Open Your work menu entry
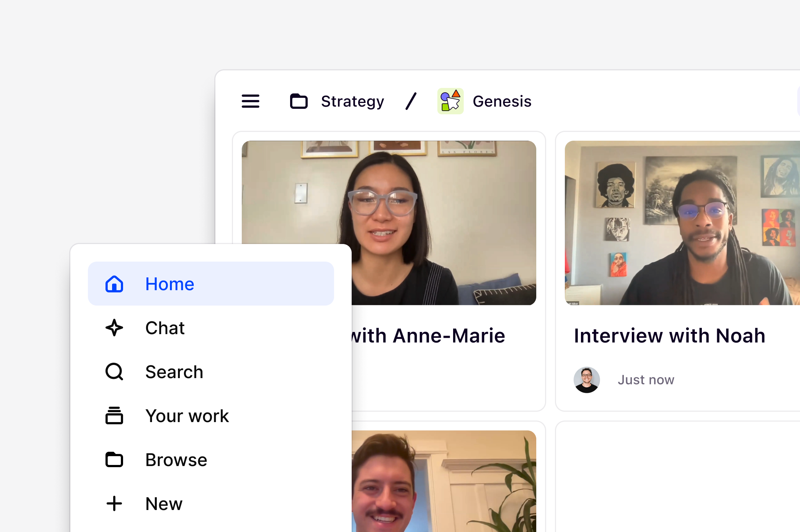The image size is (800, 532). click(187, 415)
